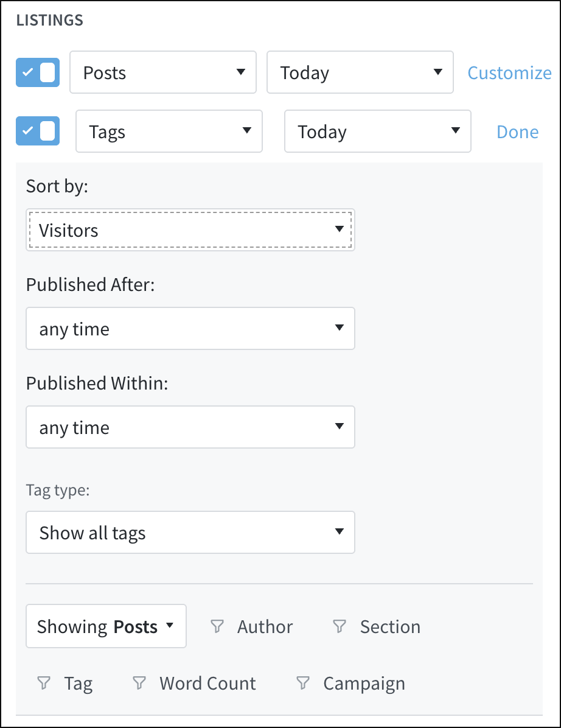Open the Published Within dropdown
Viewport: 561px width, 728px height.
click(x=190, y=427)
